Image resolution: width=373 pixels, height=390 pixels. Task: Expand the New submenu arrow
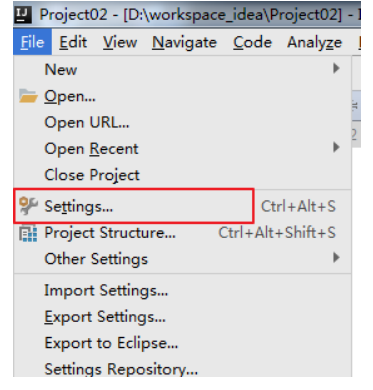click(336, 68)
